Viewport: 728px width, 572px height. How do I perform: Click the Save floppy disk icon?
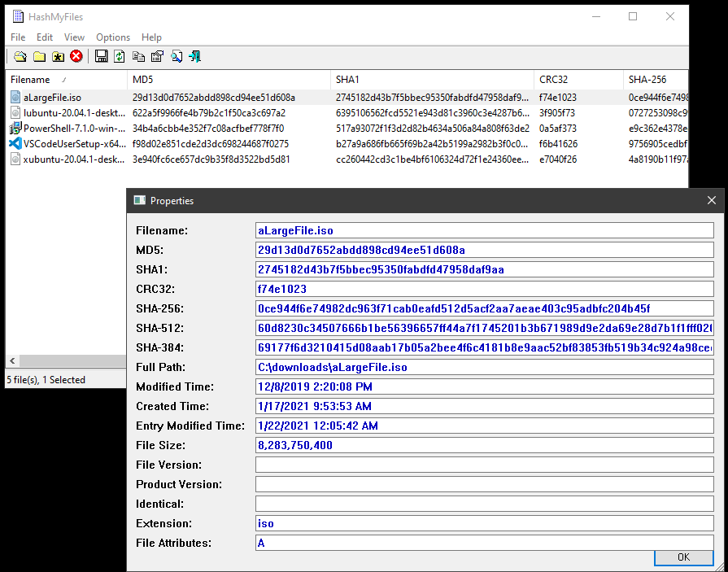(x=101, y=57)
